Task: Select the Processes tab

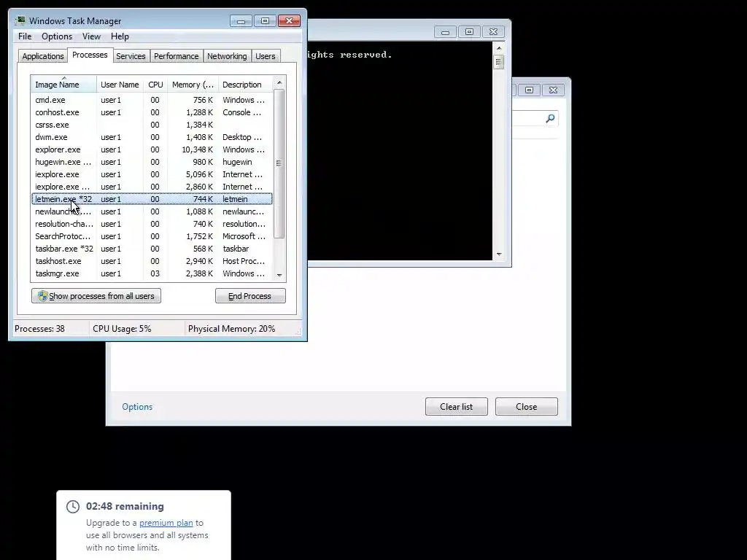Action: (90, 55)
